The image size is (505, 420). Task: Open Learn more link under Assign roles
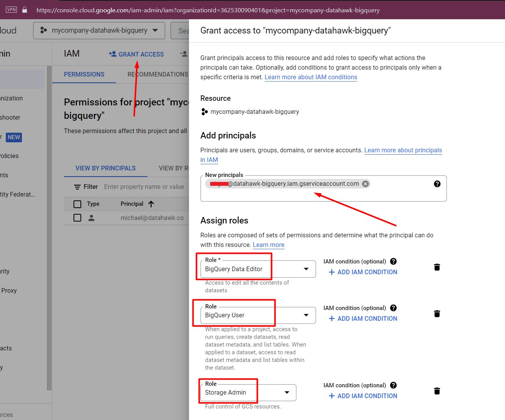269,245
